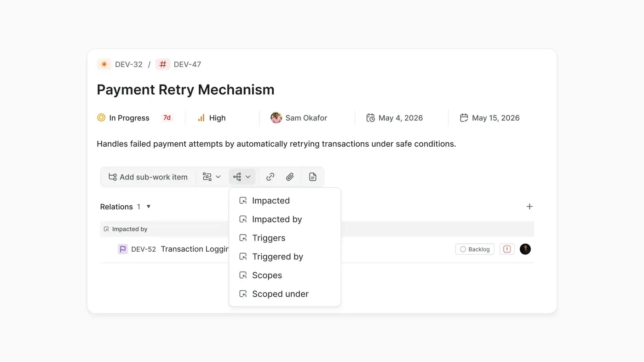Change the Backlog state of DEV-52
The image size is (644, 362).
pos(475,249)
